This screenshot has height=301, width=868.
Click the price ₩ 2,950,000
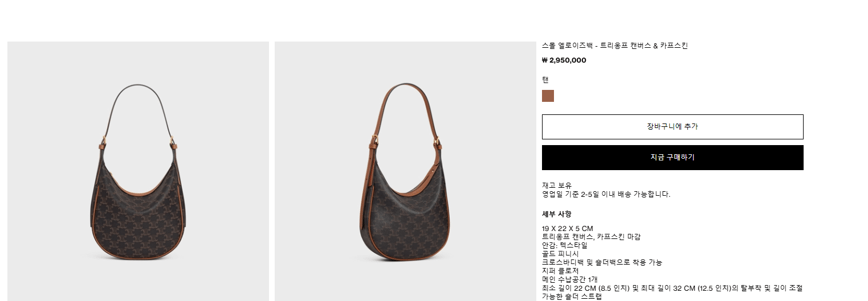(x=564, y=60)
